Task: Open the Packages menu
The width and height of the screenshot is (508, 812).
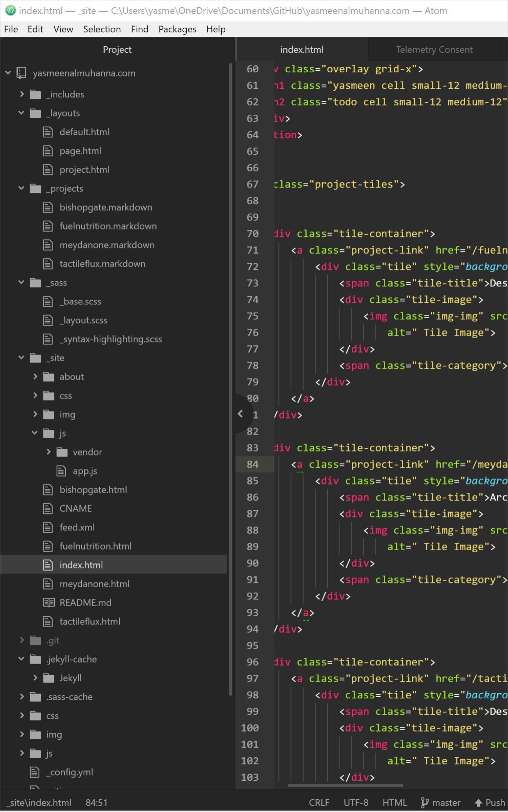Action: coord(177,29)
